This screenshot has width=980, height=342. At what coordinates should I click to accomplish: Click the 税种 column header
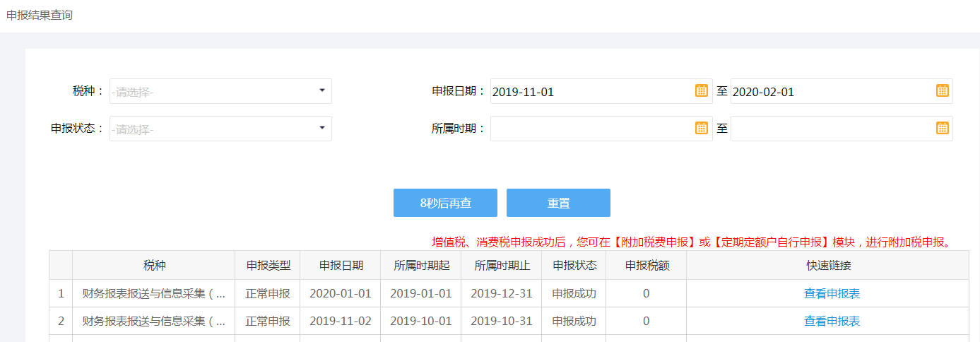(154, 265)
